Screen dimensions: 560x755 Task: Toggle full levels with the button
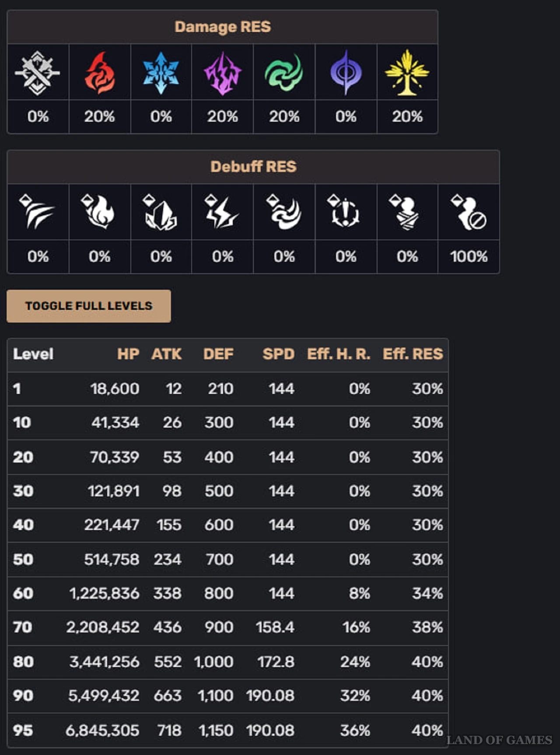[89, 306]
